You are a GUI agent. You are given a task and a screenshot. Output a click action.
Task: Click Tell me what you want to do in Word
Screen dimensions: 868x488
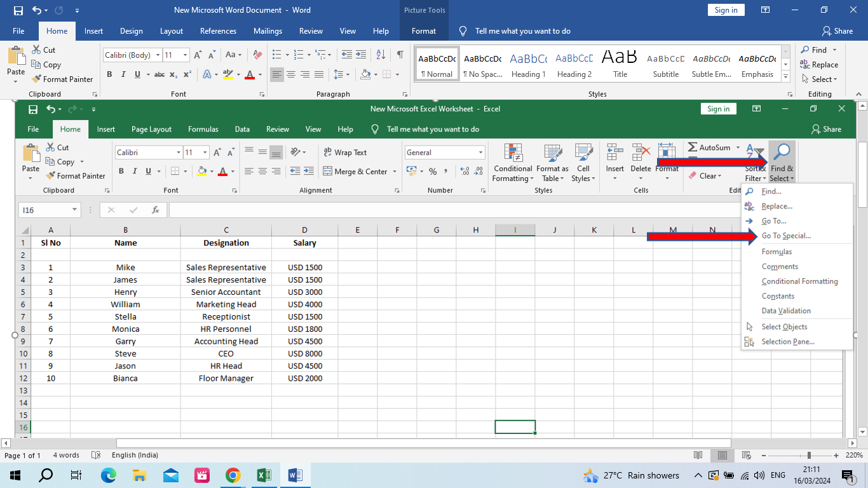(x=523, y=31)
